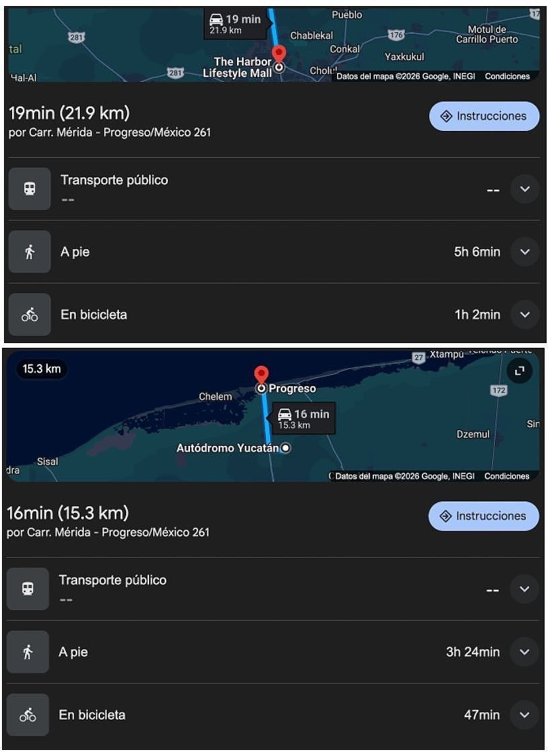This screenshot has height=756, width=552.
Task: Expand A pie 3h 24min option
Action: (524, 652)
